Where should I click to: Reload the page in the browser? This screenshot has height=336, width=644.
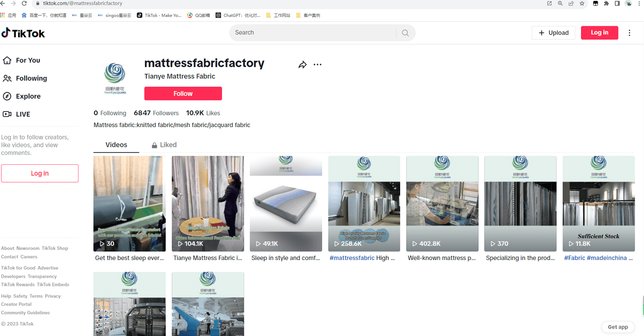(24, 3)
